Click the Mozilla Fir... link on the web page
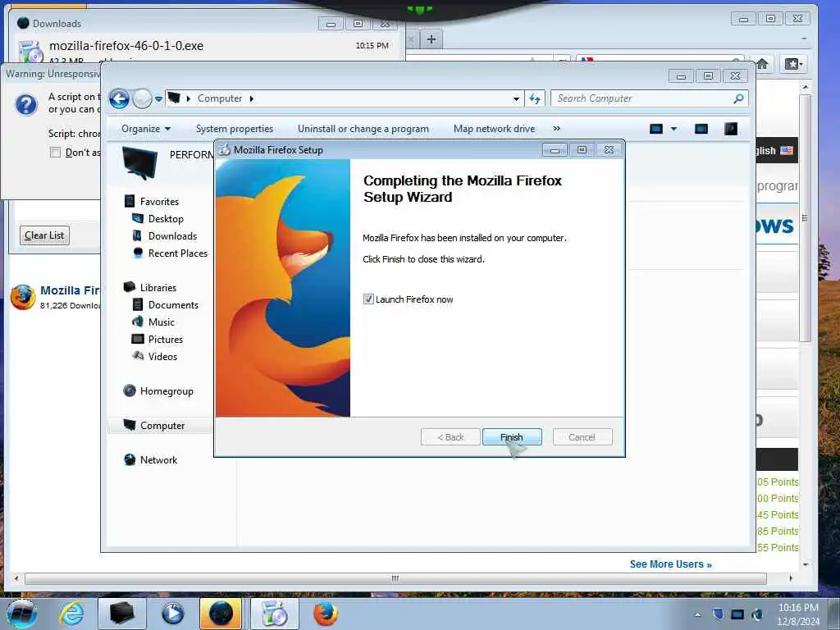This screenshot has width=840, height=630. click(x=71, y=290)
